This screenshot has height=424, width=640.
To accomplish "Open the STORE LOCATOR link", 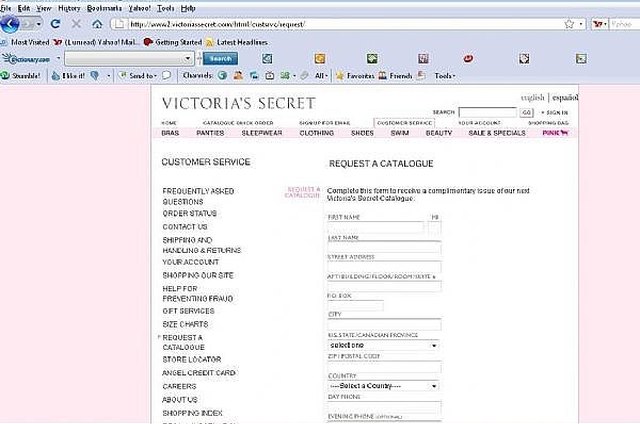I will 192,360.
